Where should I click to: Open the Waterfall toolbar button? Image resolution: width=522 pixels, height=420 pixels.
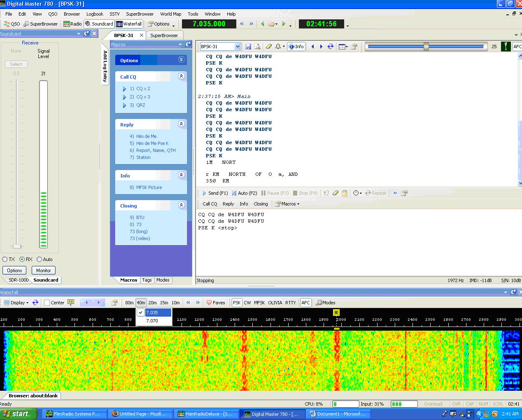(129, 24)
